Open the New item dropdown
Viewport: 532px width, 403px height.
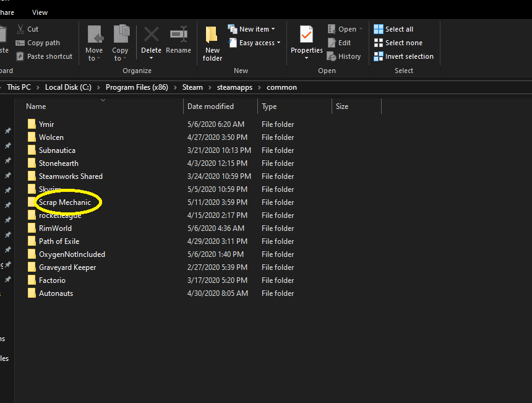coord(251,29)
